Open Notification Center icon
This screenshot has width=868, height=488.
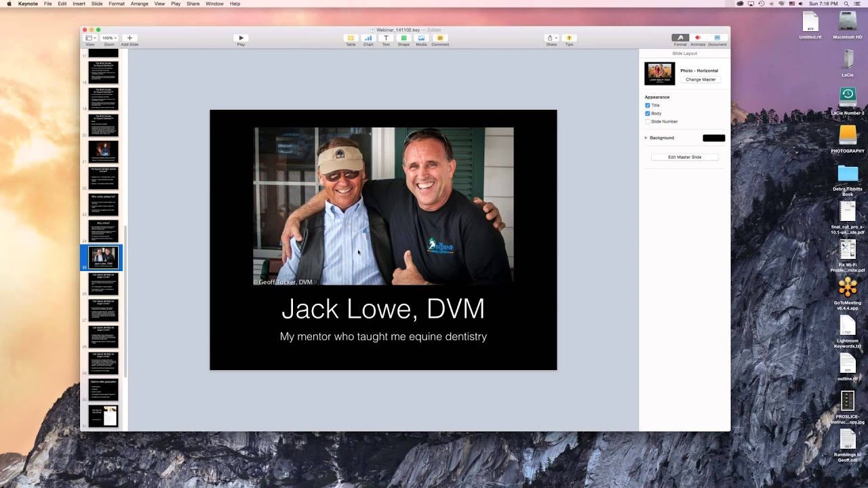click(859, 3)
